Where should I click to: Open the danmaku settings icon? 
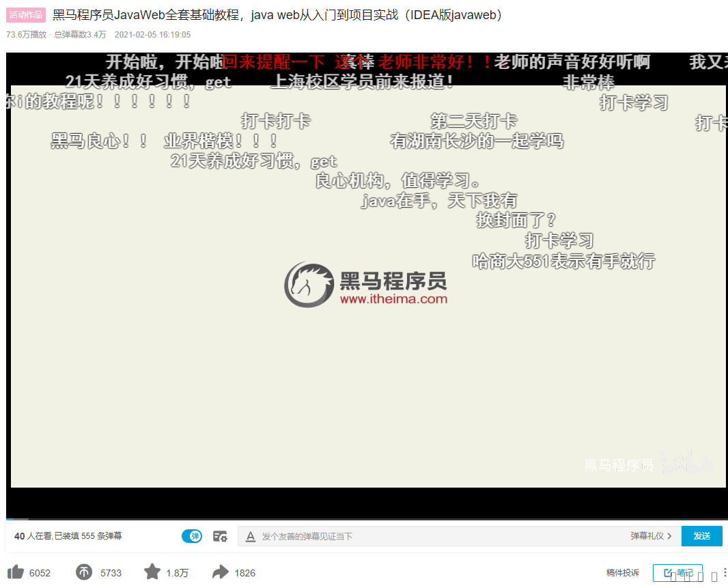[220, 537]
